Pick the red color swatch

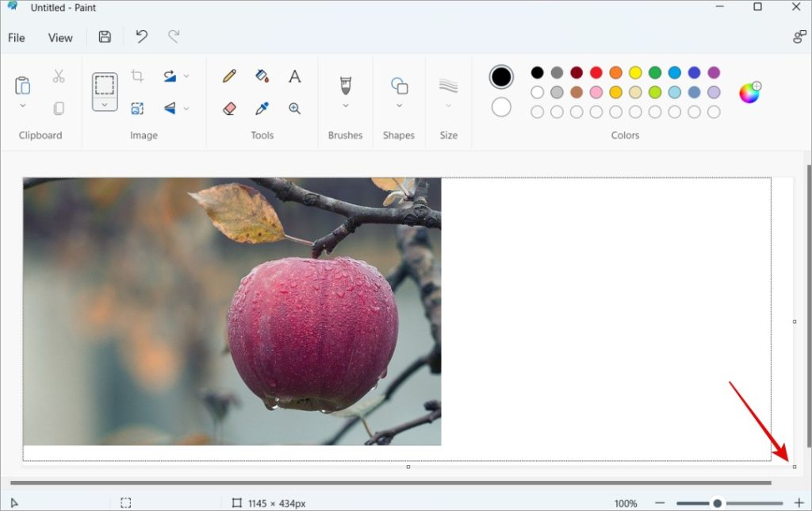coord(596,73)
